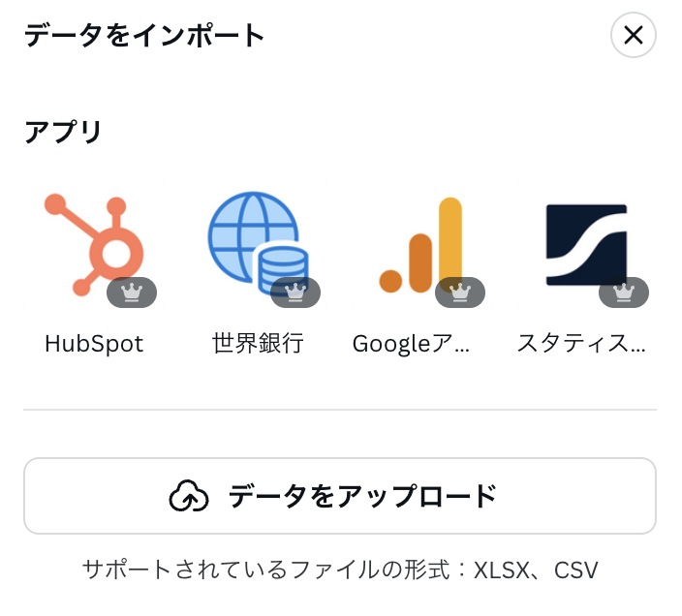Viewport: 682px width, 616px height.
Task: Select the HubSpot text label
Action: pyautogui.click(x=94, y=344)
